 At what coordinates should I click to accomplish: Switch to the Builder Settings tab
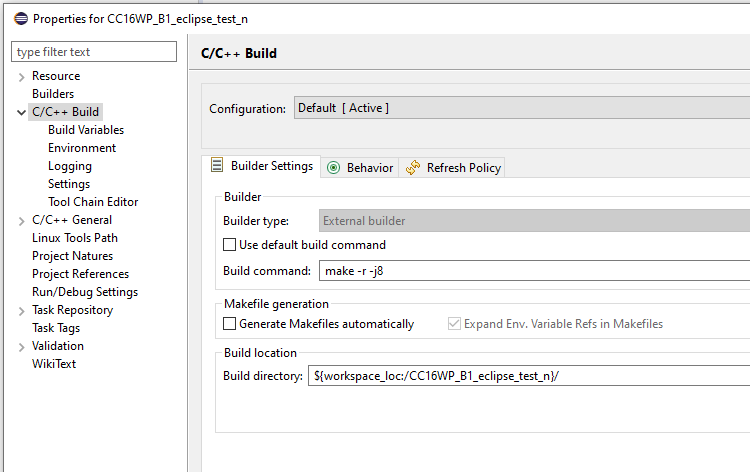click(261, 166)
